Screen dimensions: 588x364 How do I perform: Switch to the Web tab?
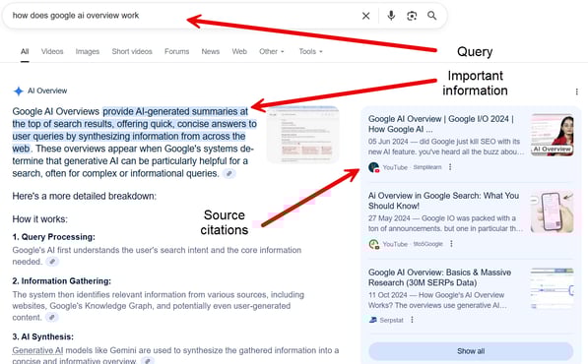click(239, 51)
